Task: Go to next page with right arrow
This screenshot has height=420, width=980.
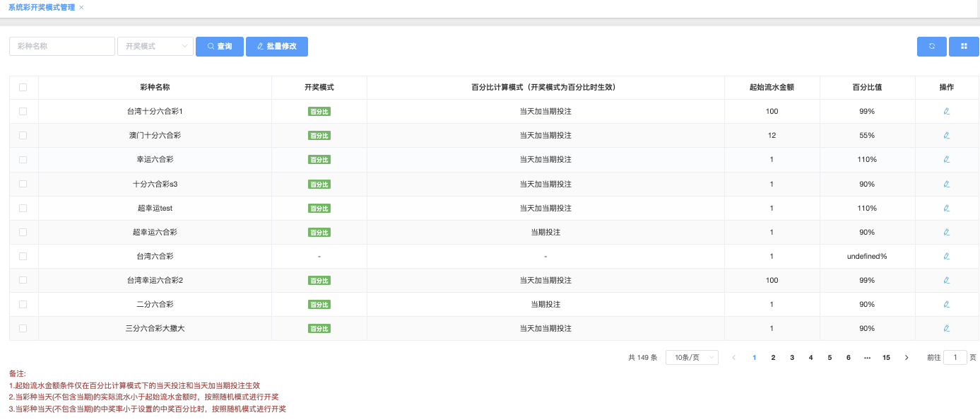Action: coord(907,358)
